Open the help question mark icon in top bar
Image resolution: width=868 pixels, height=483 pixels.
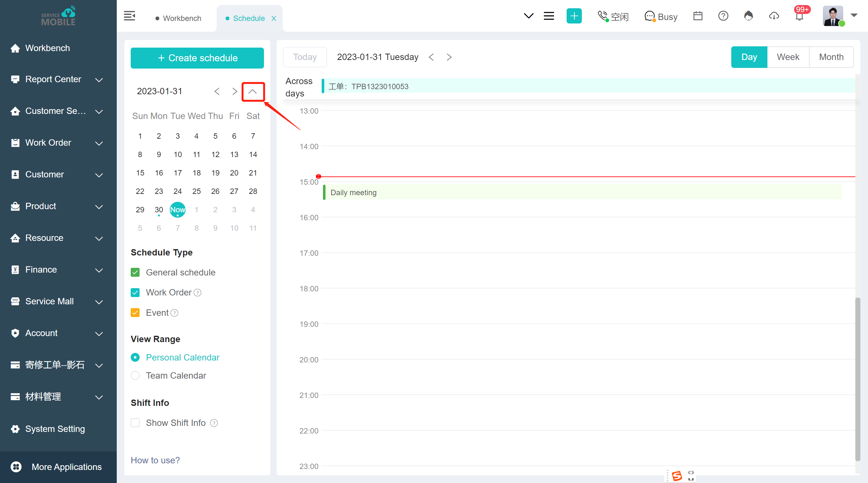[x=723, y=16]
